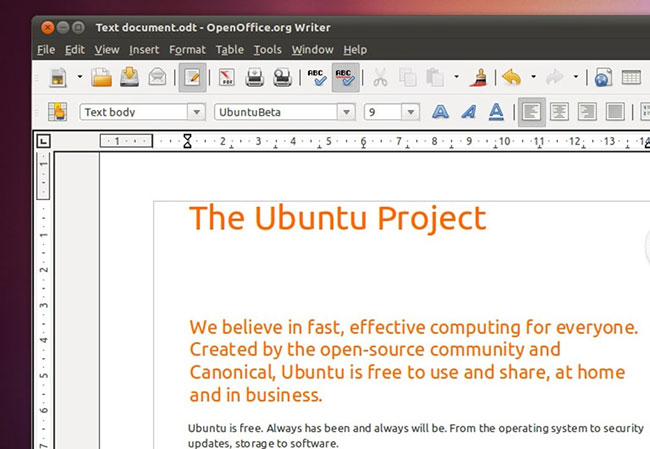Toggle Bold formatting icon
Screen dimensions: 650x449
440,112
